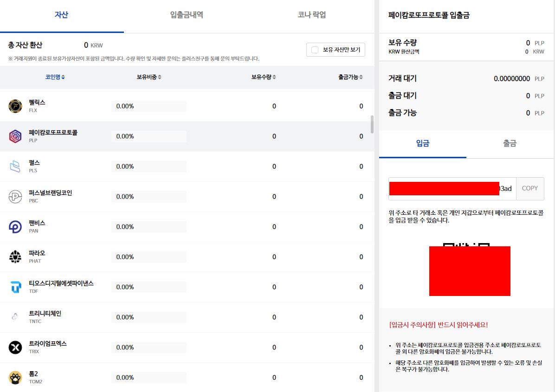Viewport: 555px width, 392px height.
Task: Sort the list by 보유수량 column
Action: point(264,77)
